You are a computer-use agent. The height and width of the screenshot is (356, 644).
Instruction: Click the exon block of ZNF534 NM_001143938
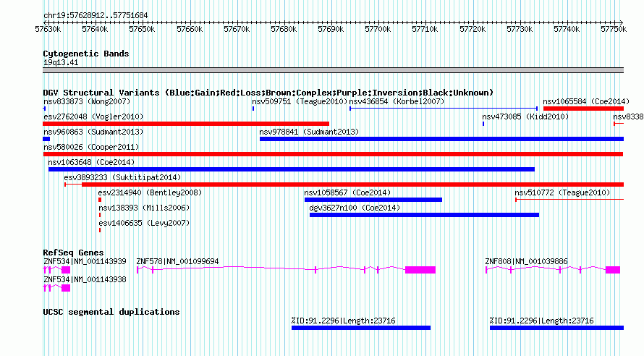click(x=66, y=288)
